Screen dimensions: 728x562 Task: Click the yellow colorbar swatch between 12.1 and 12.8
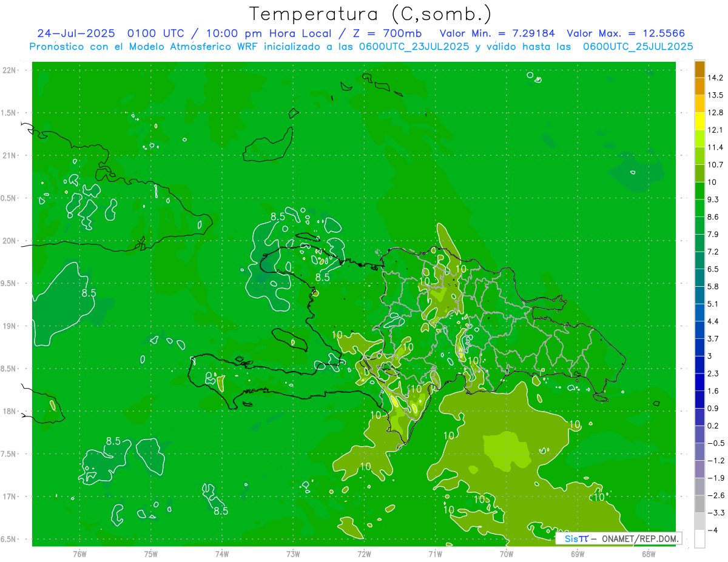(x=699, y=121)
